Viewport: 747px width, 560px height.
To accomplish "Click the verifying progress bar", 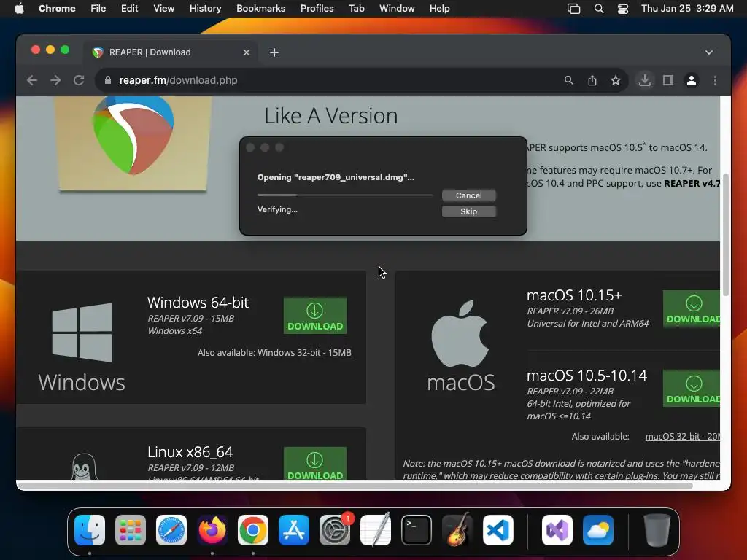I will tap(345, 195).
